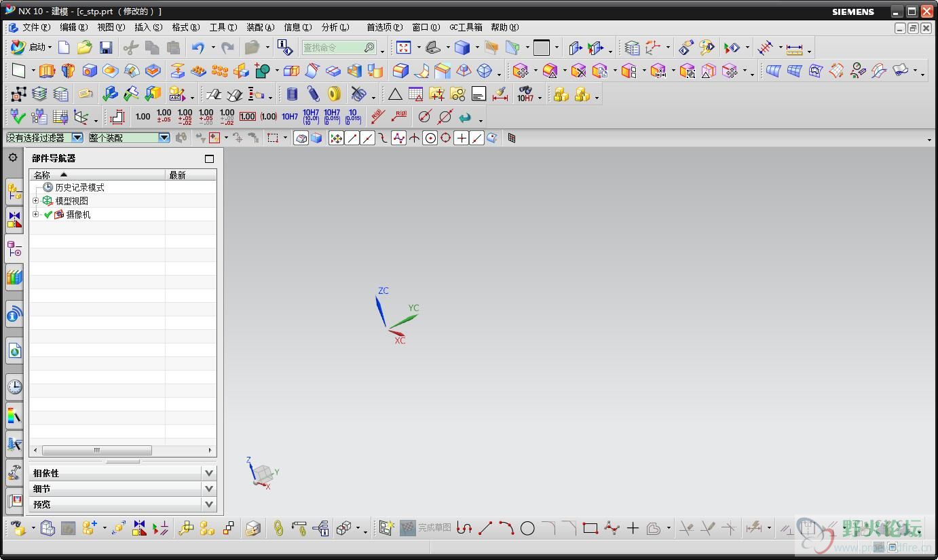Image resolution: width=938 pixels, height=560 pixels.
Task: Click the Measure Distance ruler icon
Action: pyautogui.click(x=794, y=49)
